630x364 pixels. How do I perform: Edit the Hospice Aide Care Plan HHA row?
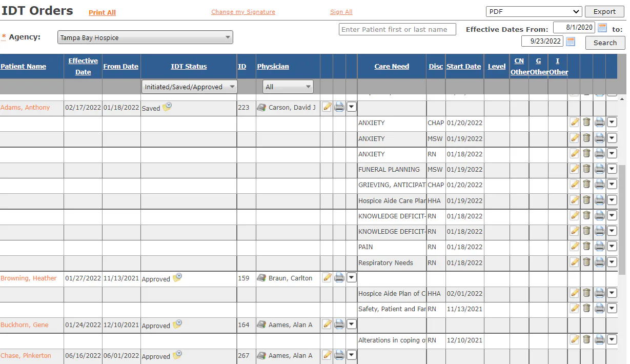pos(575,200)
